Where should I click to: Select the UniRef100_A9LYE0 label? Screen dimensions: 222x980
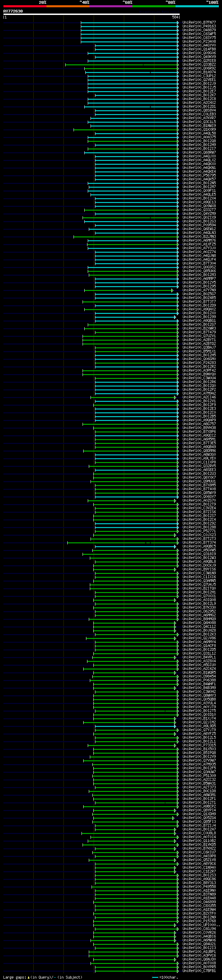coord(199,459)
